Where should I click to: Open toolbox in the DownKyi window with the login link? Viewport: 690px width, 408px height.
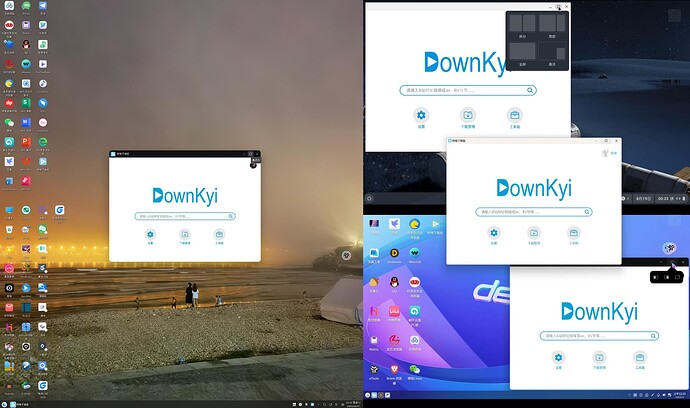pyautogui.click(x=574, y=232)
